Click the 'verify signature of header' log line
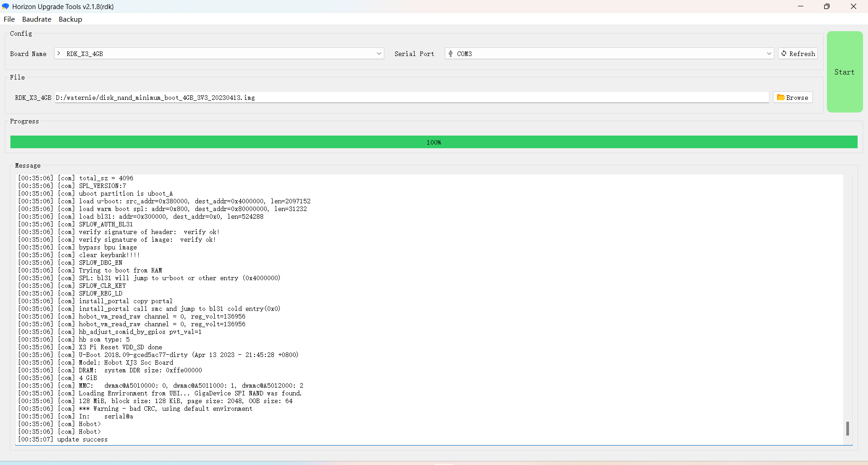This screenshot has height=465, width=868. click(119, 232)
